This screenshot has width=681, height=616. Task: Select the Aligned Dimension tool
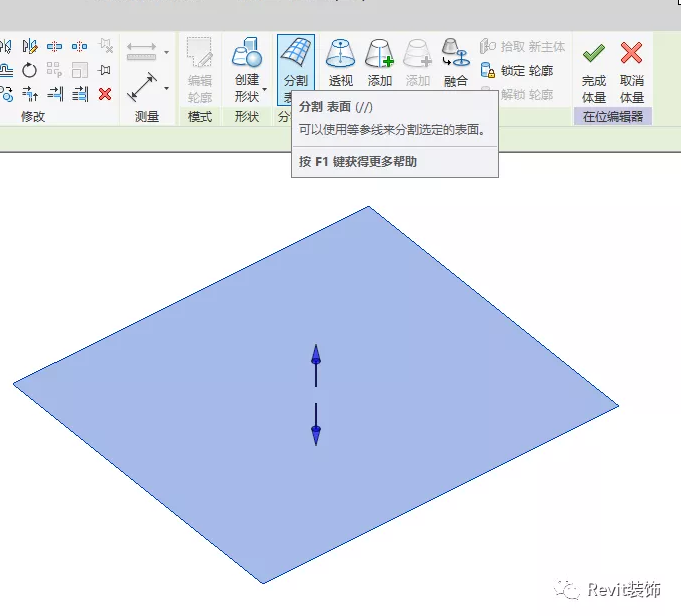pyautogui.click(x=142, y=87)
